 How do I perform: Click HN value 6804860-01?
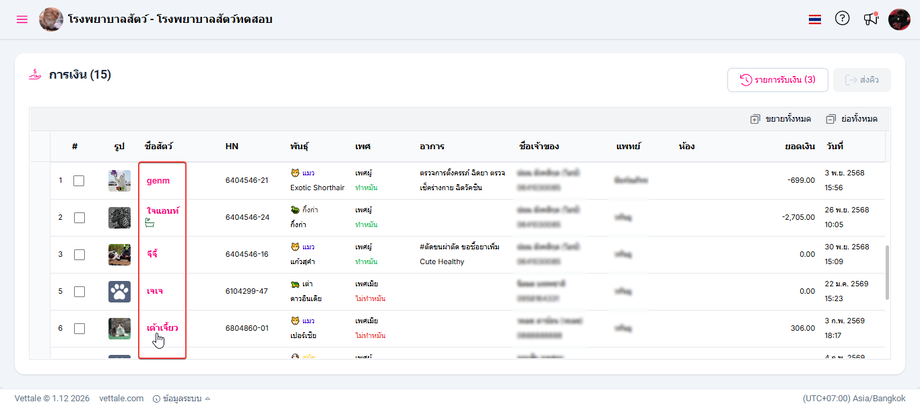[x=246, y=328]
